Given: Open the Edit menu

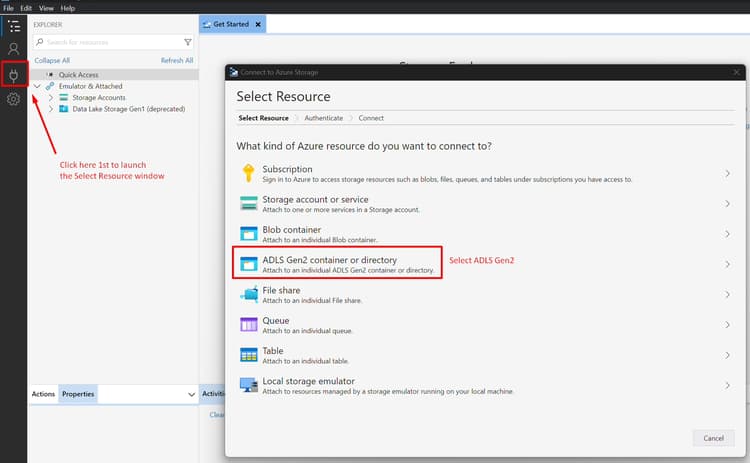Looking at the screenshot, I should coord(26,8).
